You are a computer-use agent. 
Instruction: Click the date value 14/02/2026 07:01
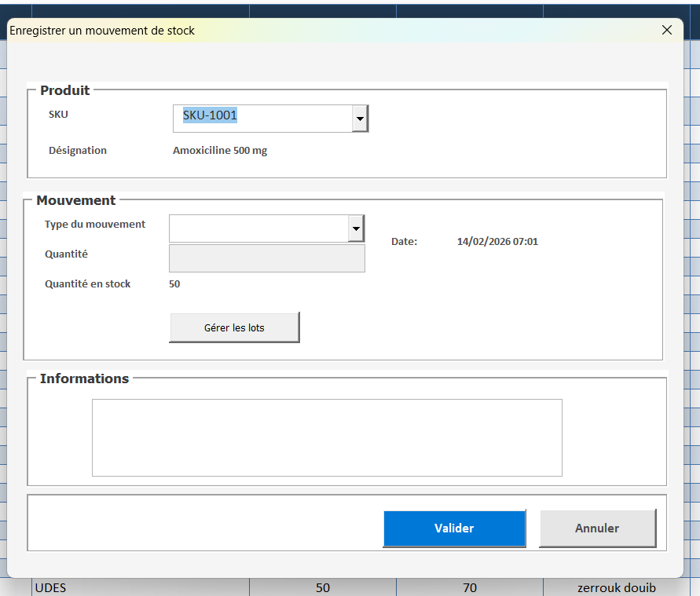click(497, 242)
